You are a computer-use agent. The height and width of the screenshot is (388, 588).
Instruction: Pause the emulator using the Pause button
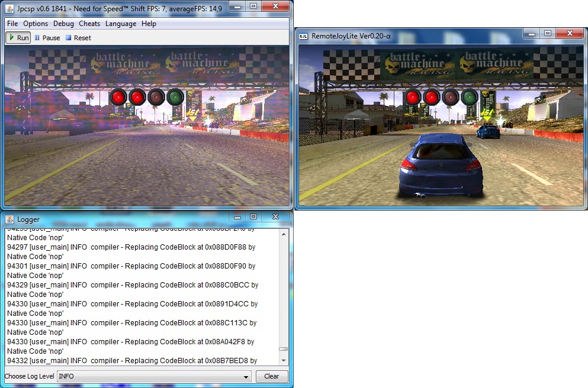pyautogui.click(x=47, y=38)
